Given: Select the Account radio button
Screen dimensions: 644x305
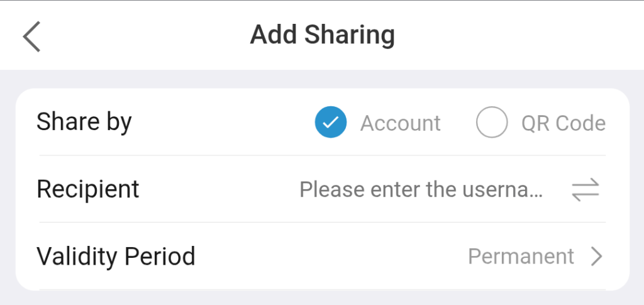Looking at the screenshot, I should click(331, 123).
